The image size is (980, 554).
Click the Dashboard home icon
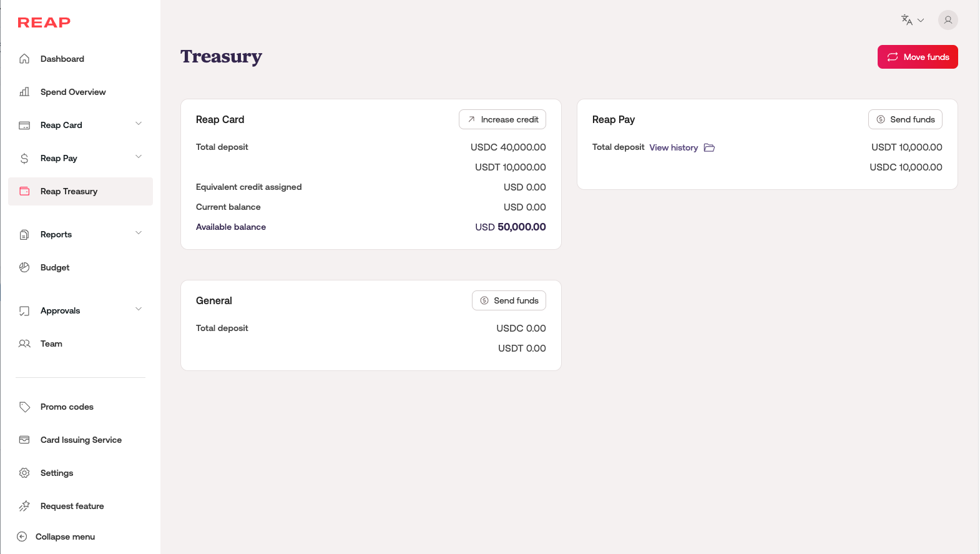[x=24, y=59]
